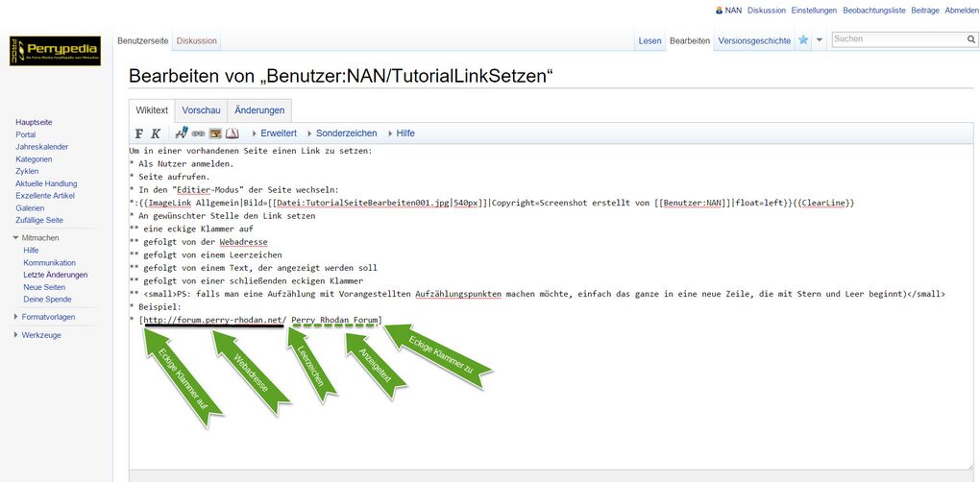Open the Neue Seiten link
Viewport: 980px width, 482px height.
click(44, 287)
